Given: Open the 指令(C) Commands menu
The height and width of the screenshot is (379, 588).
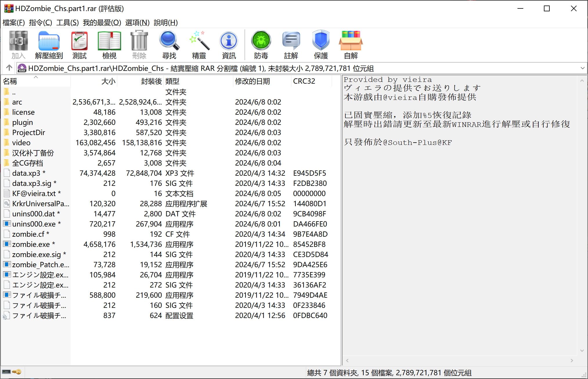Looking at the screenshot, I should tap(40, 23).
